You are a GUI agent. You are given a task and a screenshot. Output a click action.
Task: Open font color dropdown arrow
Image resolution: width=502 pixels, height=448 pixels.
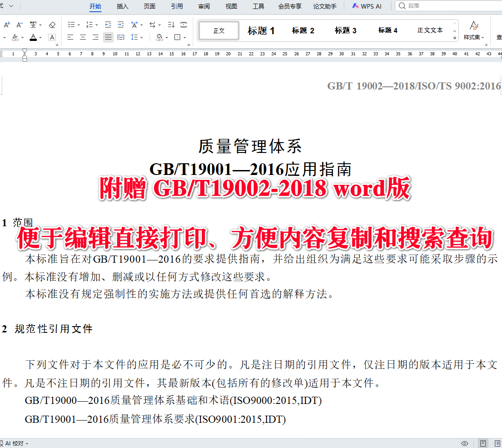(x=40, y=37)
